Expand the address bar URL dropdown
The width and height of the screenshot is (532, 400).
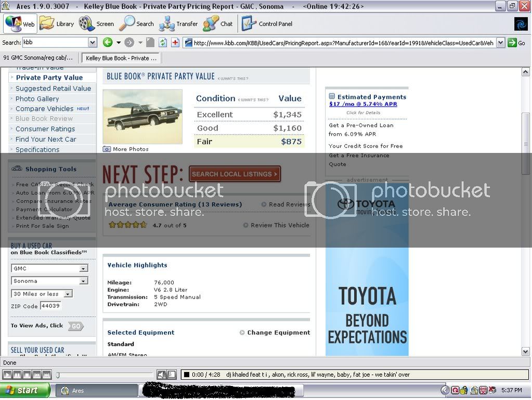[x=500, y=43]
